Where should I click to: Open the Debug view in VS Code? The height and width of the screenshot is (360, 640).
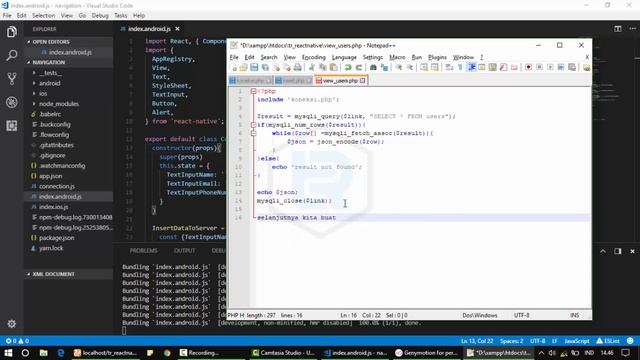[x=11, y=102]
